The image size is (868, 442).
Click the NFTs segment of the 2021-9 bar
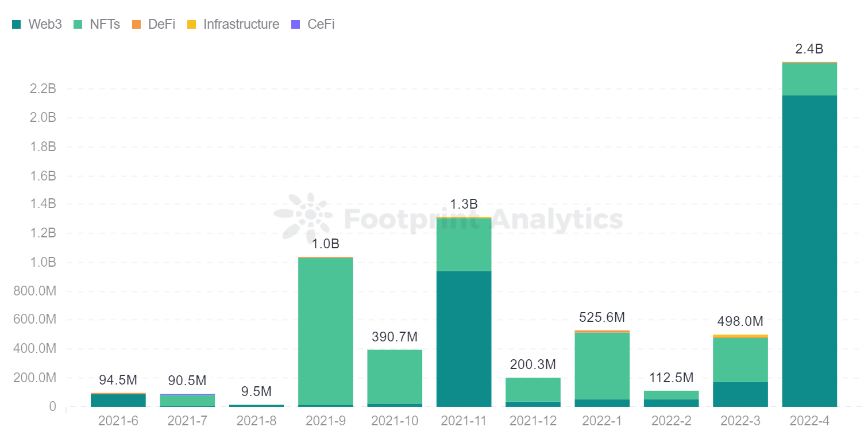pyautogui.click(x=326, y=331)
